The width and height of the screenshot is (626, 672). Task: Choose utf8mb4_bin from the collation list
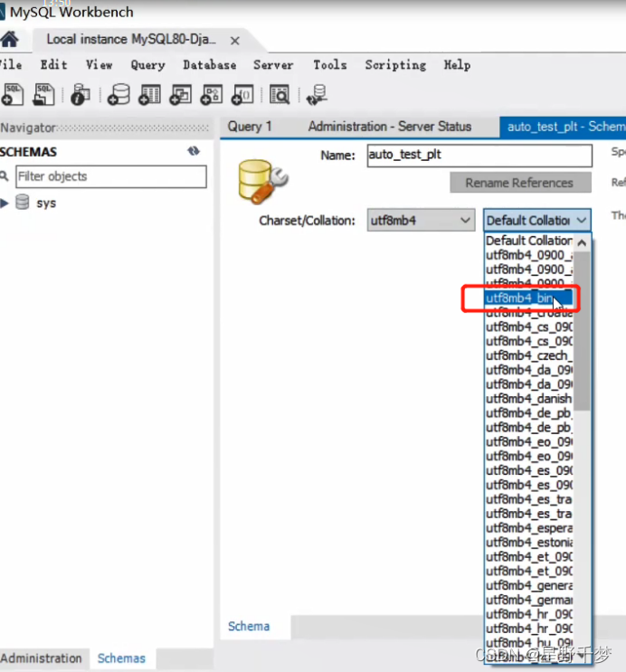(x=528, y=298)
